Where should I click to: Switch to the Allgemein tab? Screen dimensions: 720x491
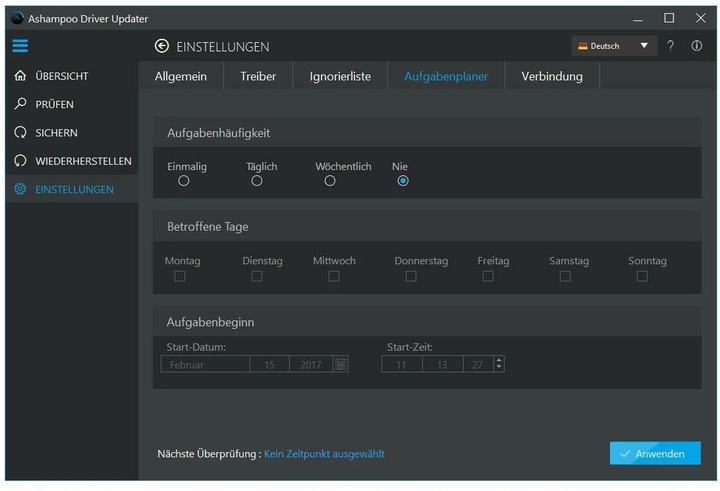tap(180, 76)
